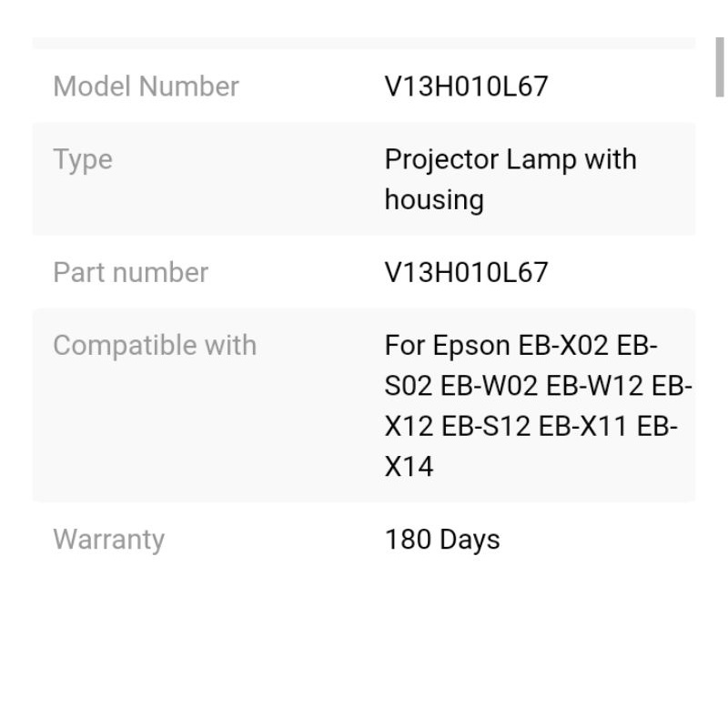This screenshot has width=728, height=728.
Task: Click the Model Number label
Action: [x=146, y=86]
